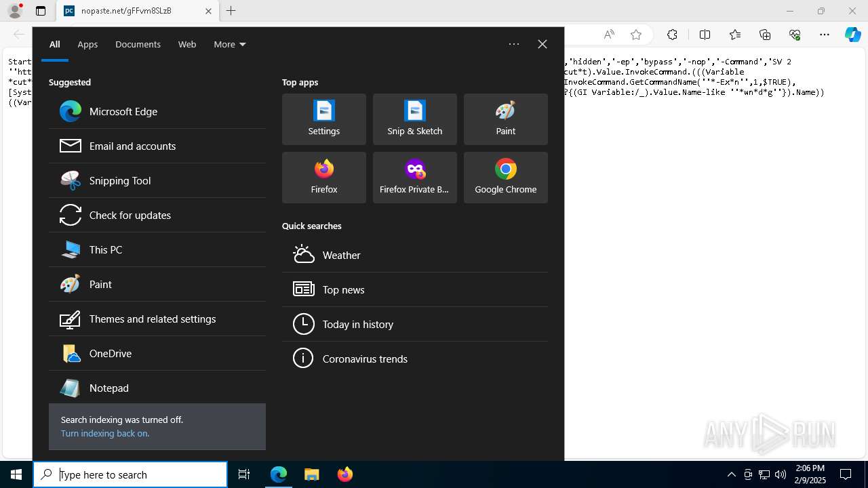Open Edge Collections panel

click(x=765, y=35)
